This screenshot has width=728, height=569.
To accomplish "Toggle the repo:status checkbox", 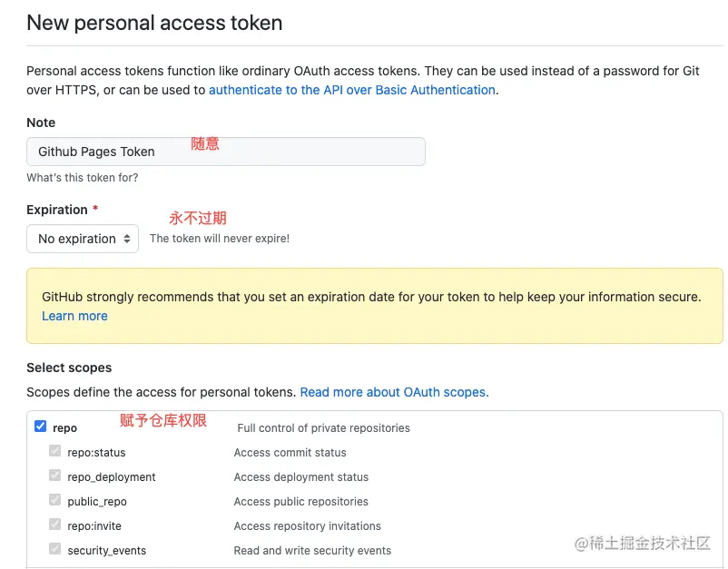I will 54,451.
